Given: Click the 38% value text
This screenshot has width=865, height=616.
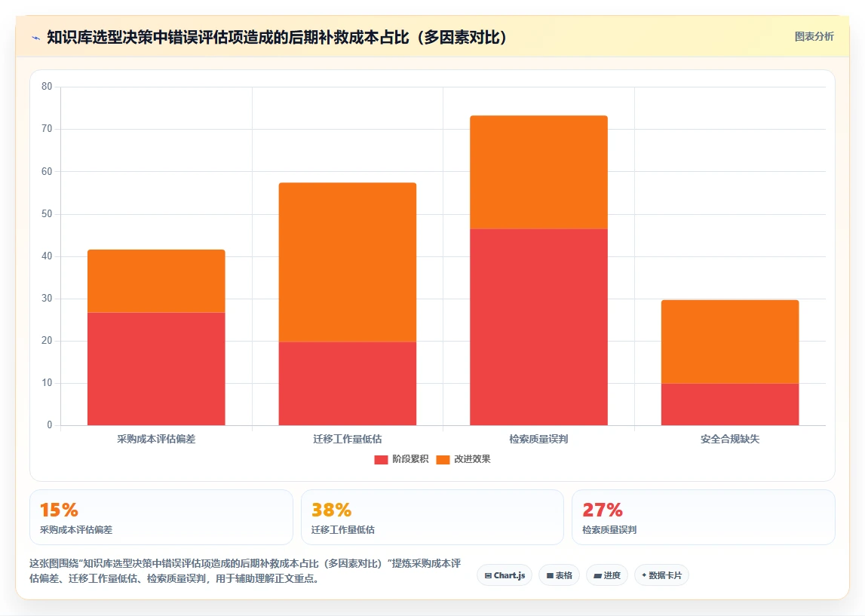Looking at the screenshot, I should (332, 510).
